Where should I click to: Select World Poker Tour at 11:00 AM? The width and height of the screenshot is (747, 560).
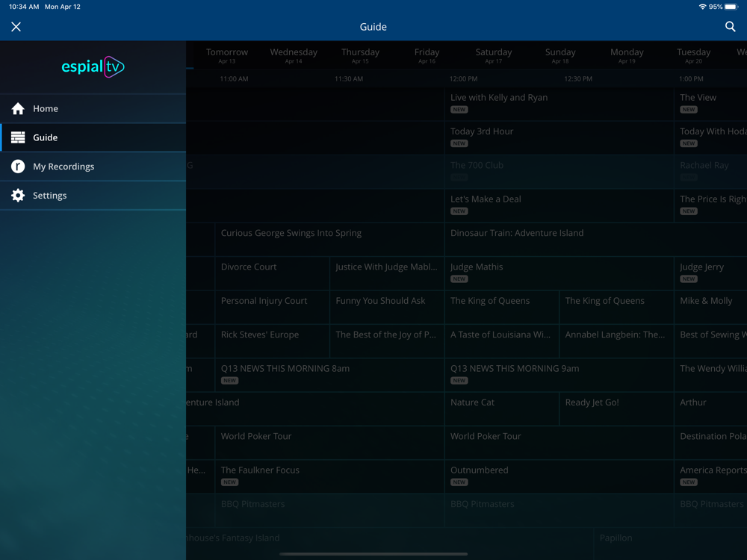(x=329, y=442)
